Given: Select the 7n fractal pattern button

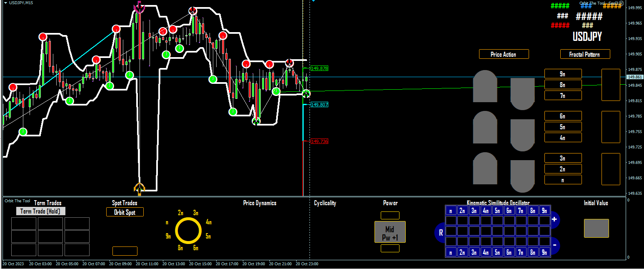Looking at the screenshot, I should [563, 96].
